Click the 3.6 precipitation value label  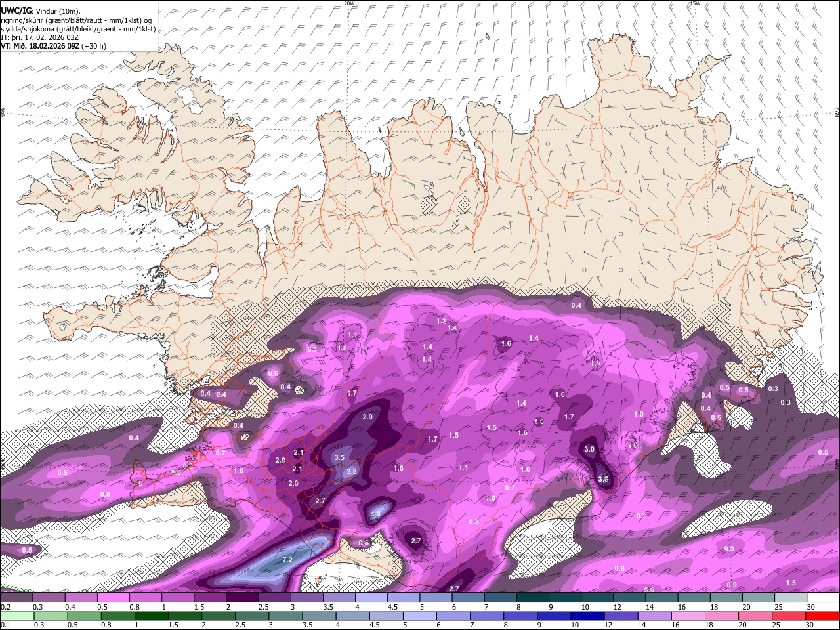[x=604, y=479]
